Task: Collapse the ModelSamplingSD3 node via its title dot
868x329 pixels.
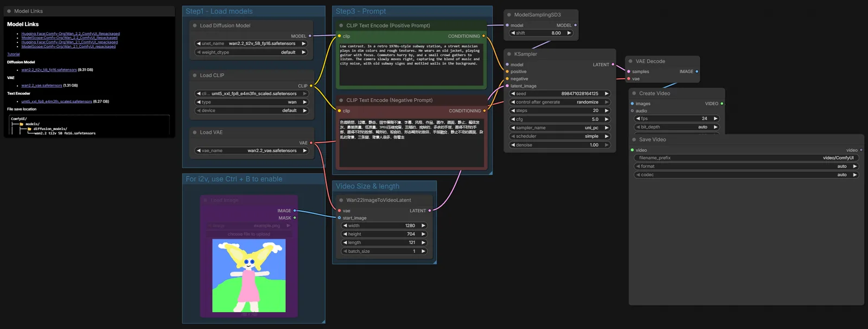Action: pos(509,15)
